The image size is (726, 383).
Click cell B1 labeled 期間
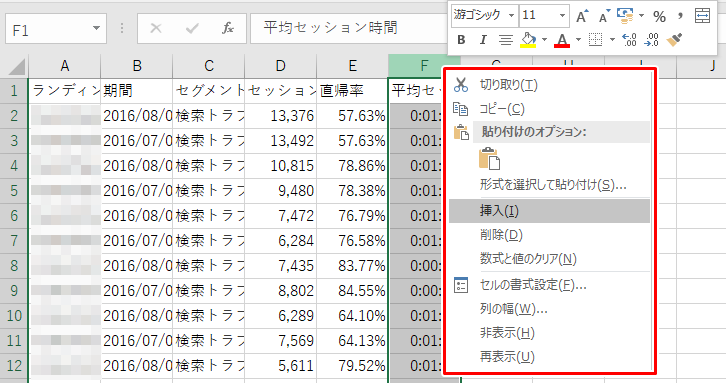click(137, 91)
